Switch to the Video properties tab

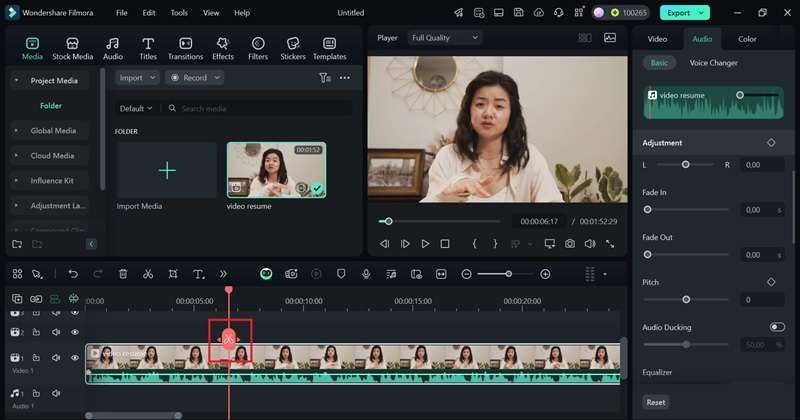657,39
